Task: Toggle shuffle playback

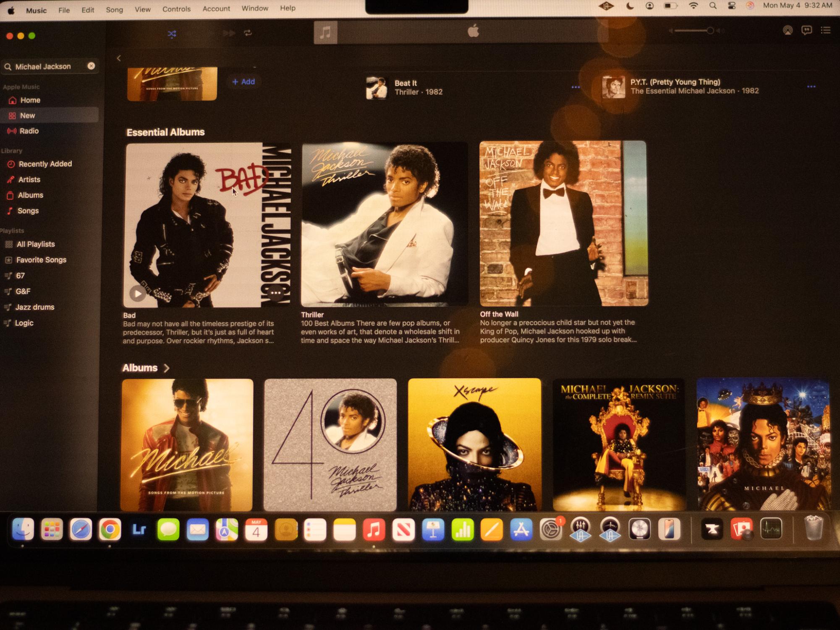Action: tap(172, 34)
